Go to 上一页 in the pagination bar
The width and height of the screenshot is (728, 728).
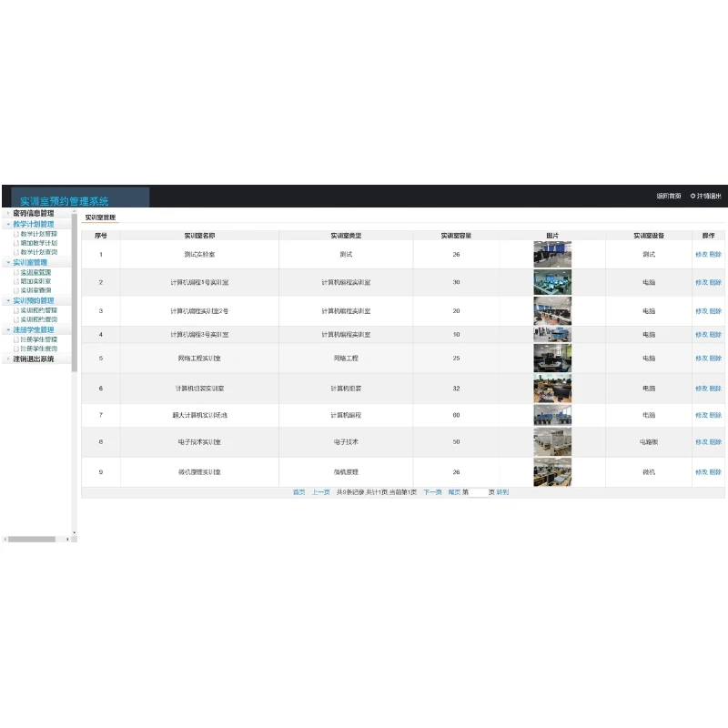tap(321, 492)
